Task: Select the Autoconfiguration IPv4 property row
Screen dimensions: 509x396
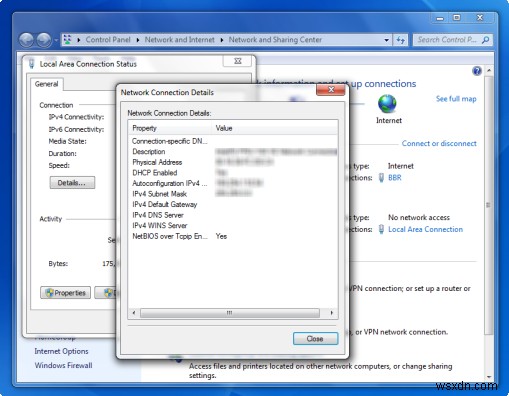Action: click(233, 183)
